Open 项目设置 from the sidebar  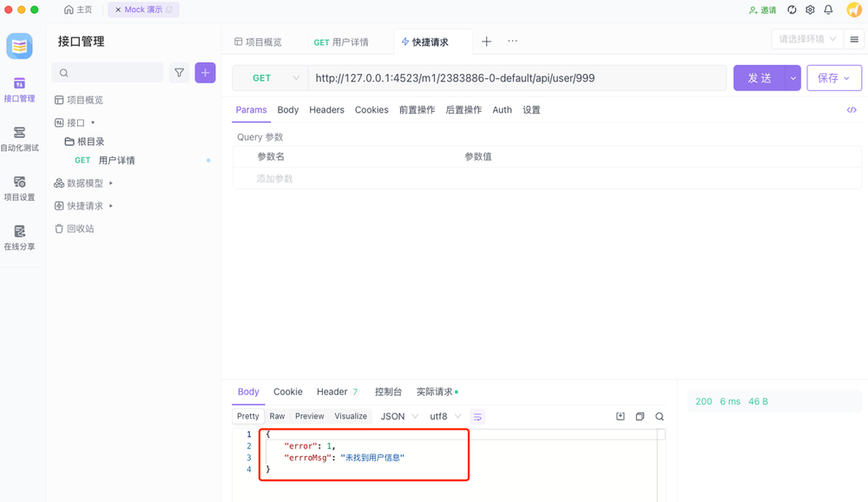[19, 188]
